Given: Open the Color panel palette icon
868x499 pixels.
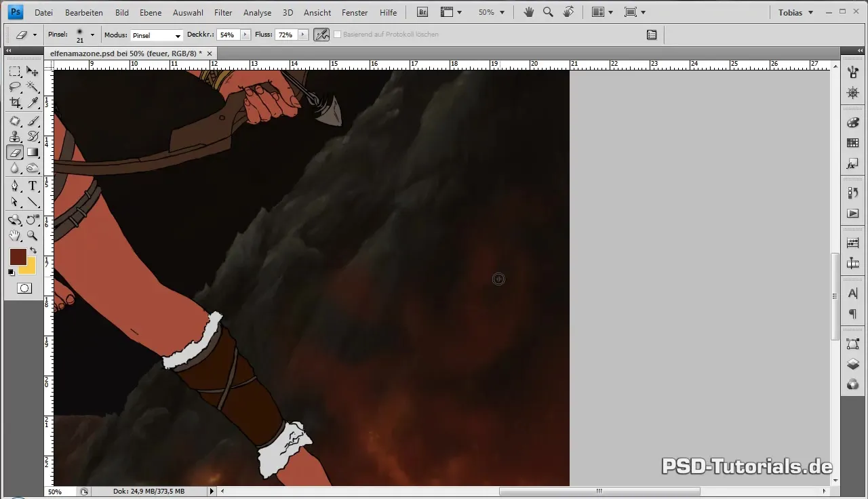Looking at the screenshot, I should (x=853, y=123).
